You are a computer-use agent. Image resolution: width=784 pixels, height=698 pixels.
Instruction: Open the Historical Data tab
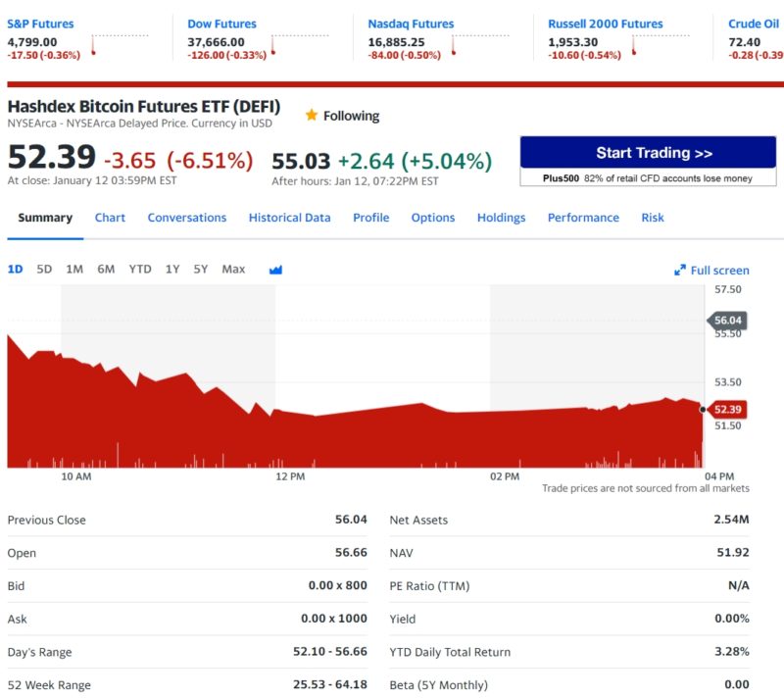pyautogui.click(x=289, y=218)
